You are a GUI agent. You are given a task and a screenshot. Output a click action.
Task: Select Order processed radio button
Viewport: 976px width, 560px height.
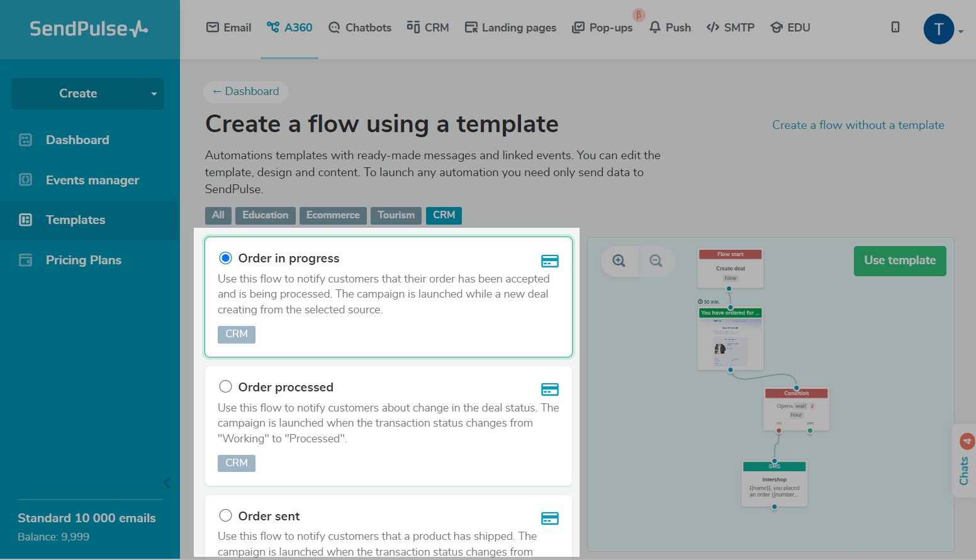pos(225,386)
